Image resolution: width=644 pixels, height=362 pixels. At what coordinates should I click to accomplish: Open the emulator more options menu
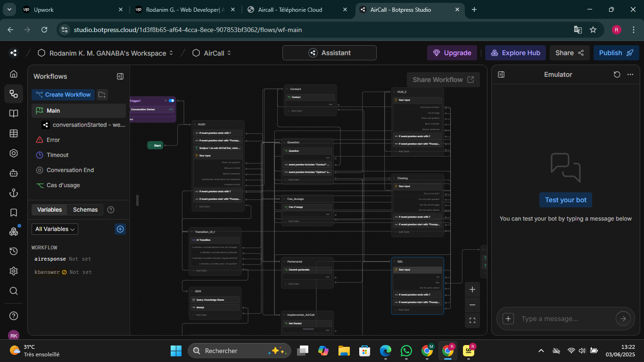pos(630,74)
